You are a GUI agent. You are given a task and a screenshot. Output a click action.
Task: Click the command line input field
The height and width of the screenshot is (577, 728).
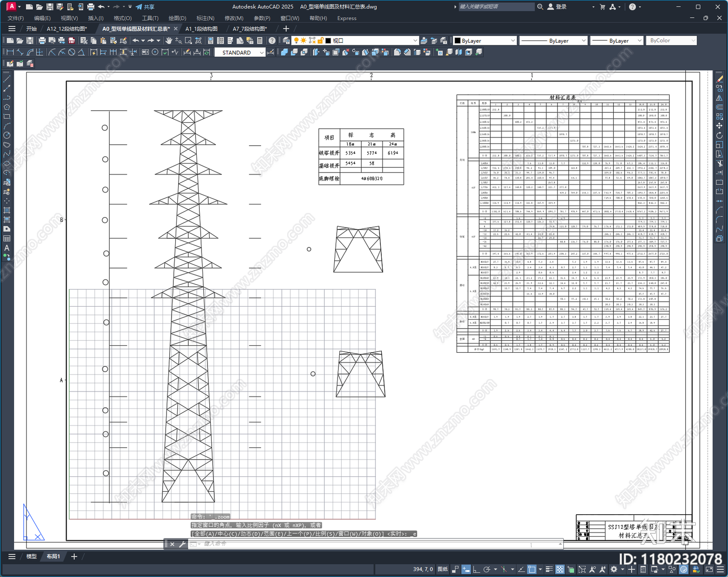pyautogui.click(x=375, y=544)
